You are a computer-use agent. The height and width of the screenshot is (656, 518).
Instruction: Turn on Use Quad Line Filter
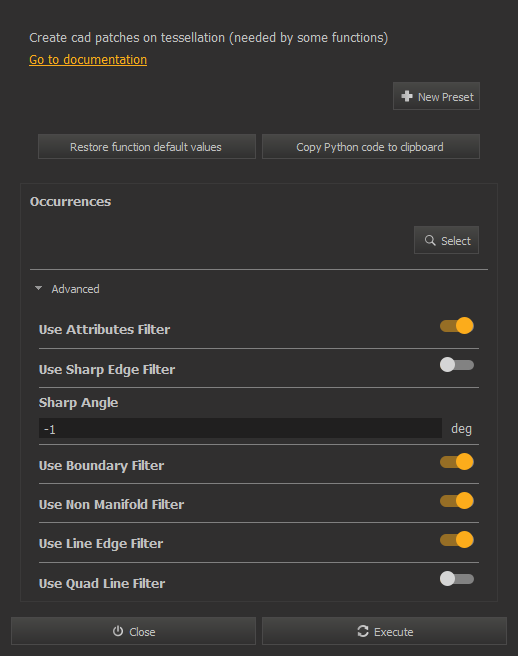[456, 579]
